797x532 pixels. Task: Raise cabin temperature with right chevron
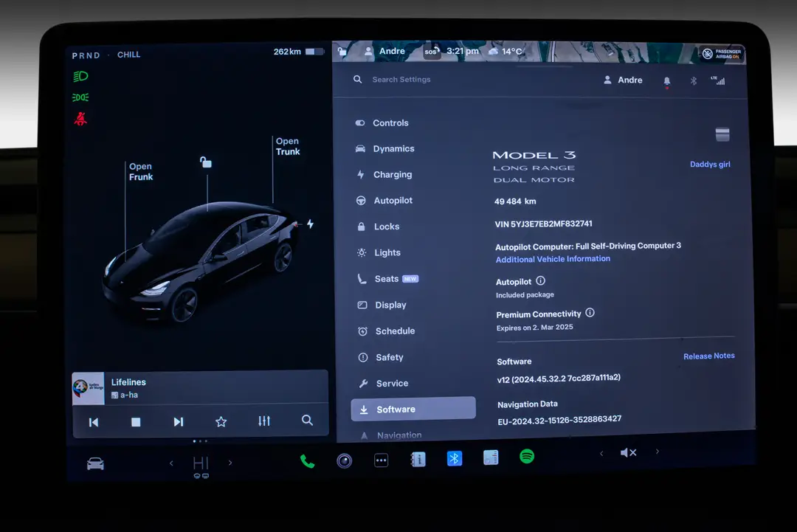(x=230, y=463)
